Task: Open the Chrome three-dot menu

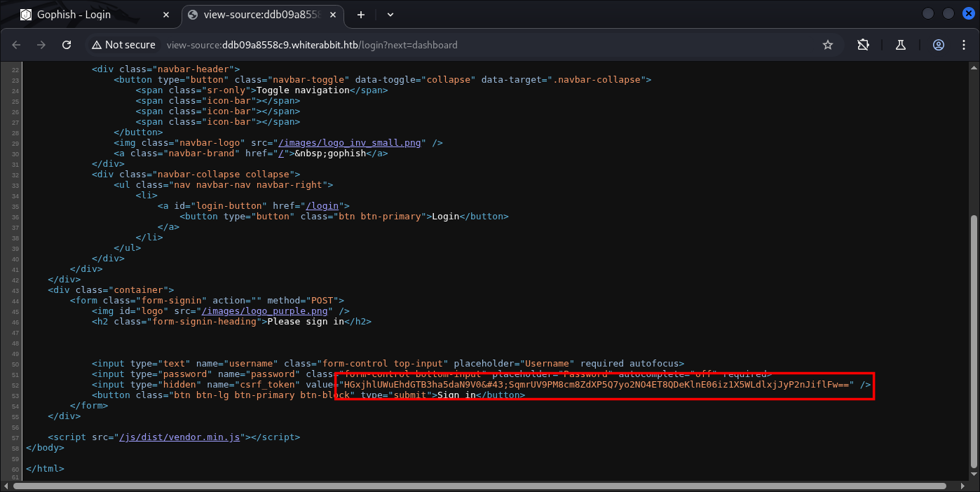Action: coord(963,45)
